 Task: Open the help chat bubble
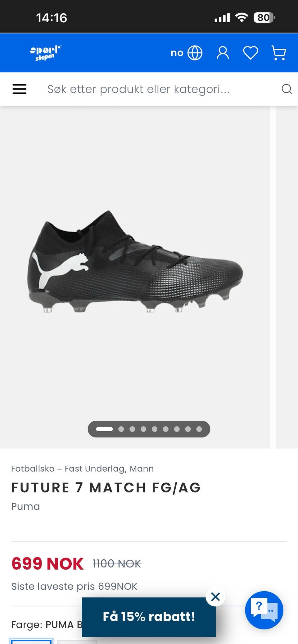pos(264,610)
